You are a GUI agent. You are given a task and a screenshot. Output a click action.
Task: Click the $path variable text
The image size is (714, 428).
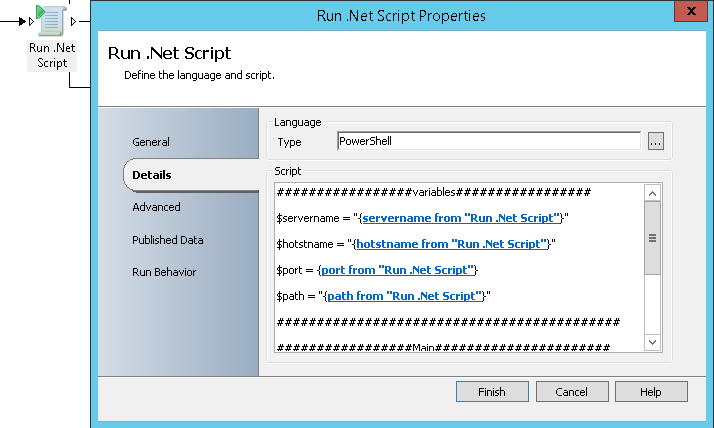tap(290, 296)
